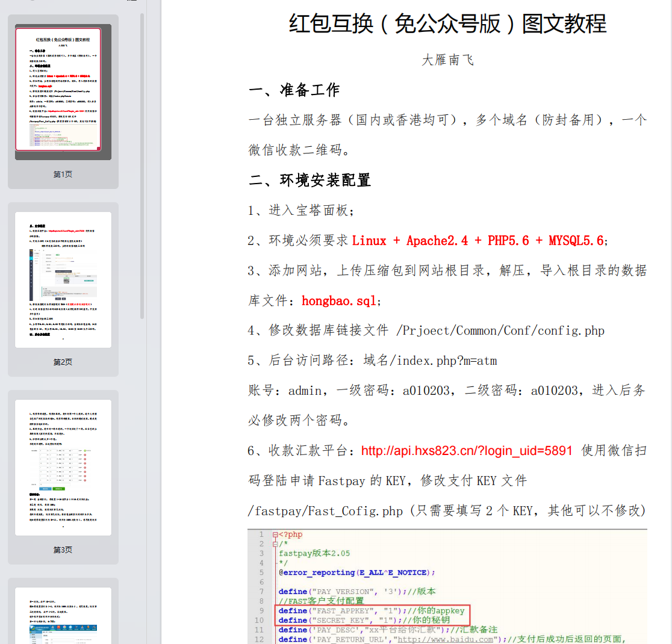This screenshot has height=644, width=672.
Task: Click the 第2页 page label
Action: 63,362
